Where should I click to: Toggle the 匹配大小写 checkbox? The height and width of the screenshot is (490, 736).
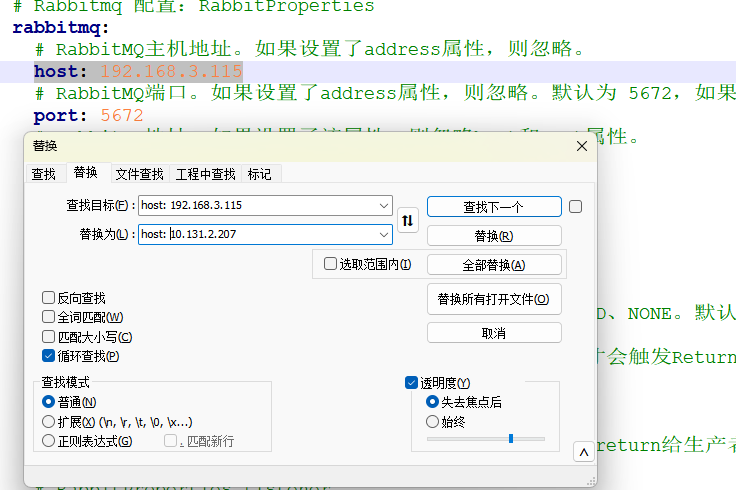tap(49, 337)
